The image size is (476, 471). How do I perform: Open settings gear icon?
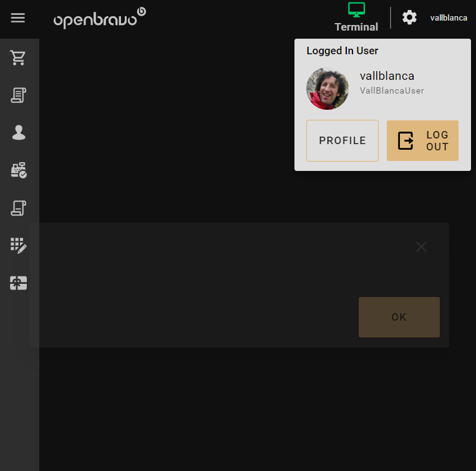[x=409, y=17]
